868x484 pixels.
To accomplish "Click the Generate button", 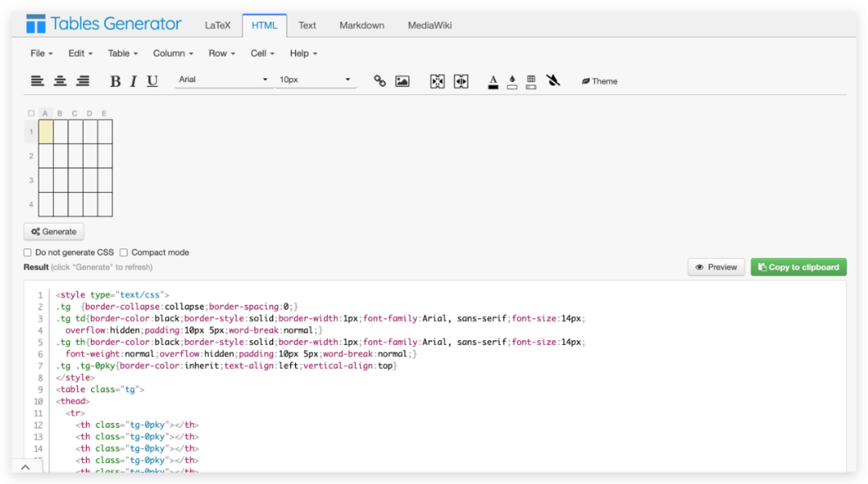I will point(53,231).
